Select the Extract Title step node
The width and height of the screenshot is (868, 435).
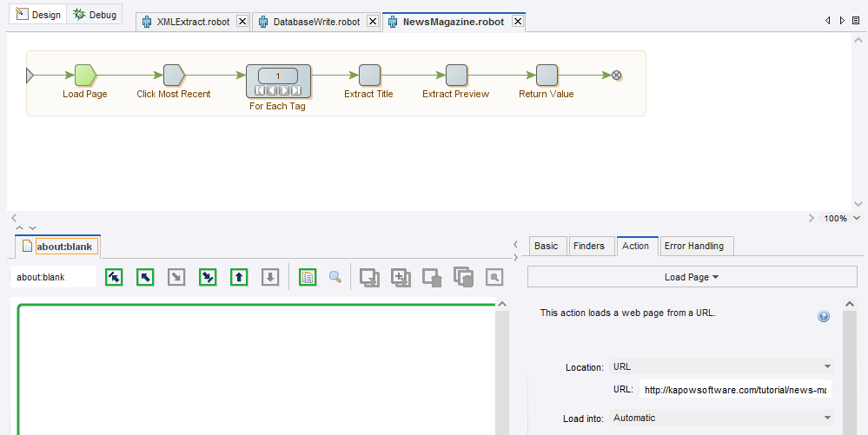pos(369,76)
